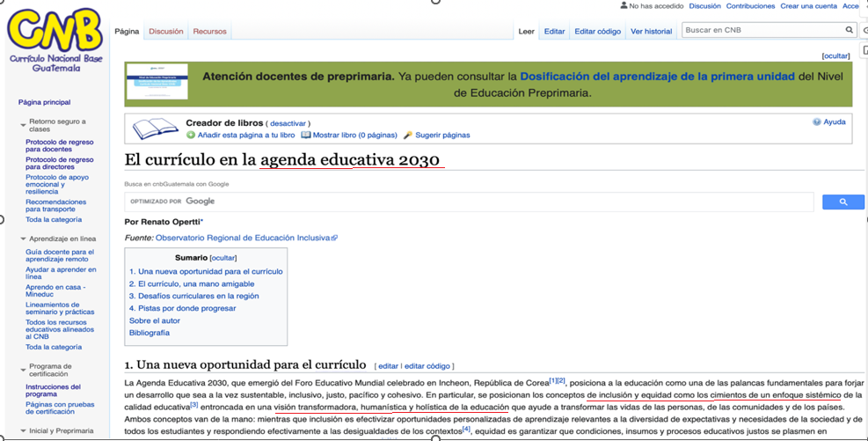Viewport: 868px width, 441px height.
Task: Open 'Protocolo de regreso para docentes'
Action: click(59, 146)
